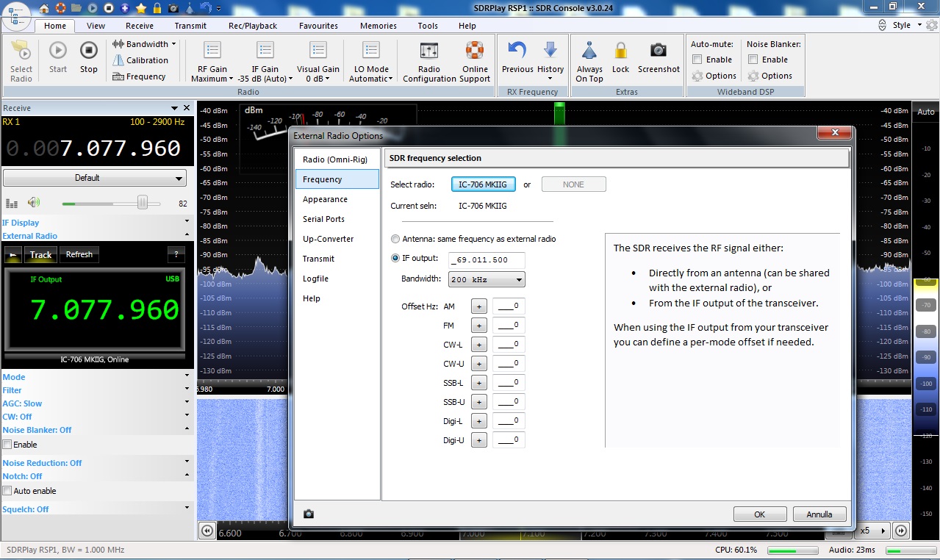Image resolution: width=940 pixels, height=560 pixels.
Task: Click the IF output frequency field
Action: point(488,259)
